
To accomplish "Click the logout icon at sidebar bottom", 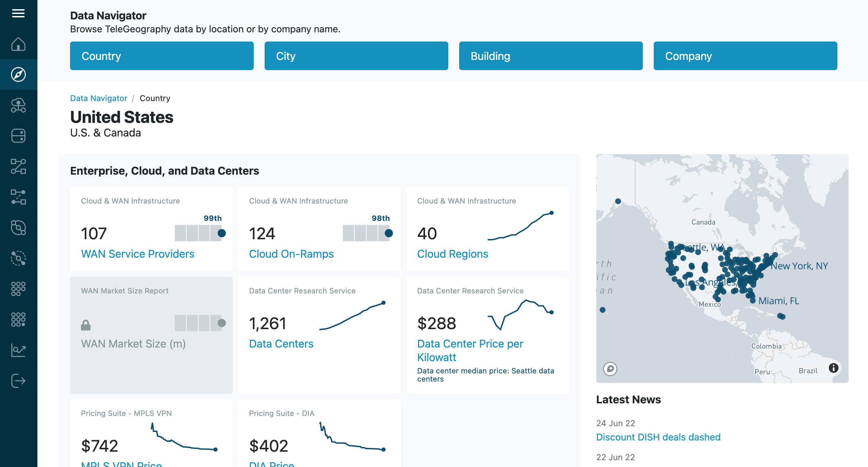I will pyautogui.click(x=19, y=380).
